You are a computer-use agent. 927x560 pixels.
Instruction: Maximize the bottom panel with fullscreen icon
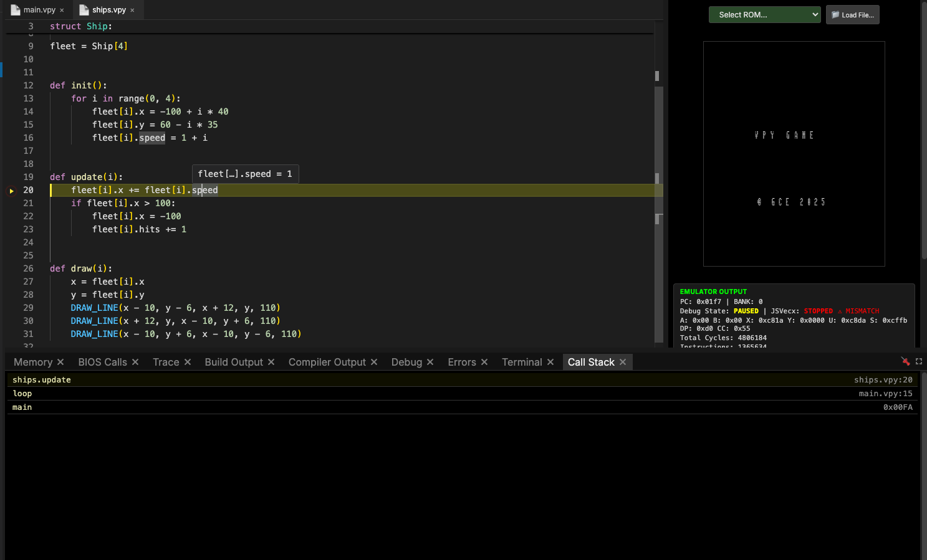[x=919, y=361]
